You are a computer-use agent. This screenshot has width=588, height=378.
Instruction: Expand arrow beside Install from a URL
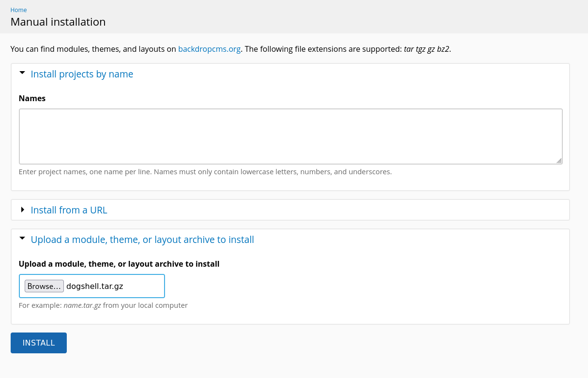(x=22, y=210)
